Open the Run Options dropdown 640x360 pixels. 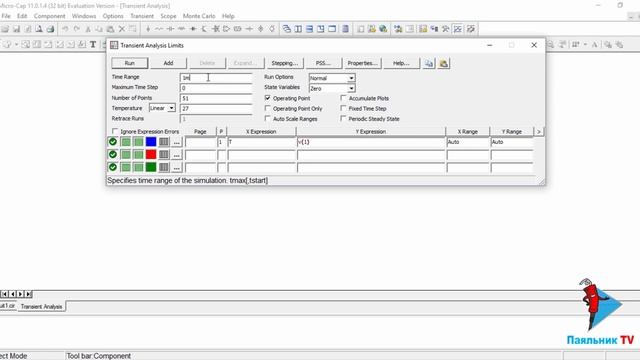[351, 78]
